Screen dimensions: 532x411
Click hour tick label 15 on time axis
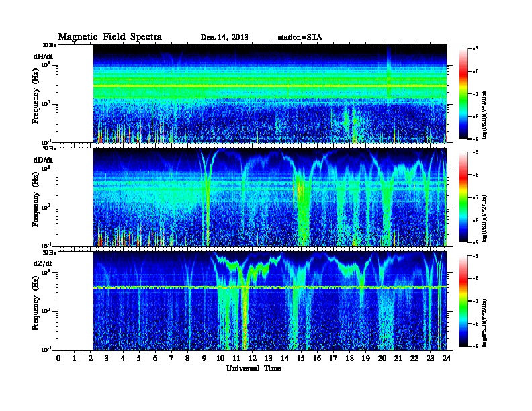(301, 358)
